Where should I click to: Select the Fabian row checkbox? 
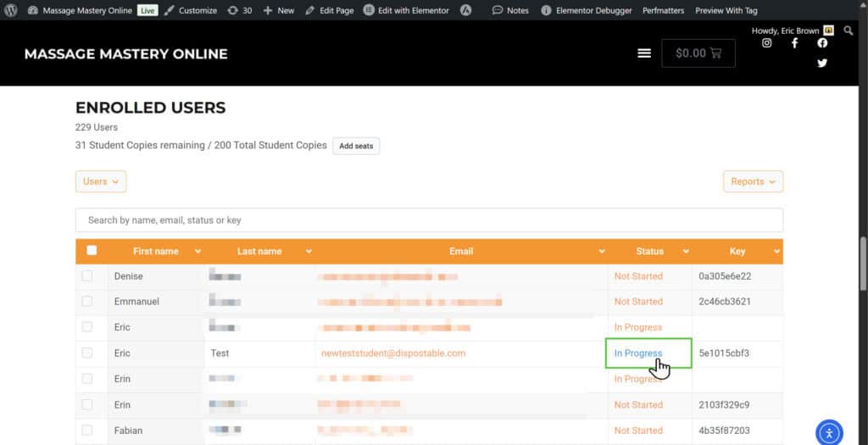tap(87, 431)
